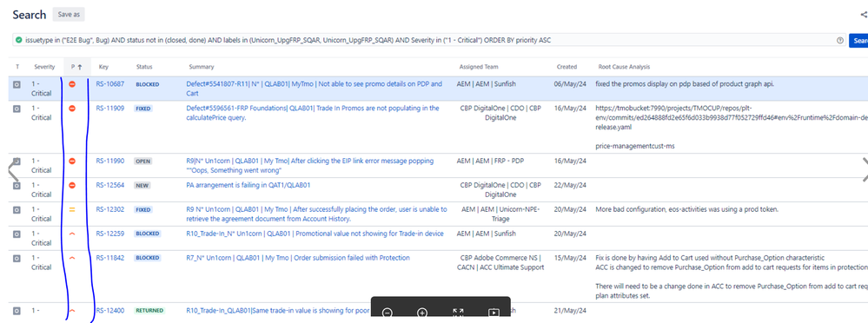Click the Assigned Team column header
The height and width of the screenshot is (323, 868).
click(479, 67)
